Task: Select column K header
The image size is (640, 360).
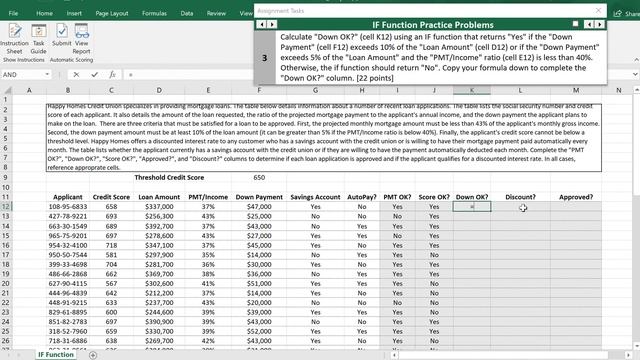Action: [472, 90]
